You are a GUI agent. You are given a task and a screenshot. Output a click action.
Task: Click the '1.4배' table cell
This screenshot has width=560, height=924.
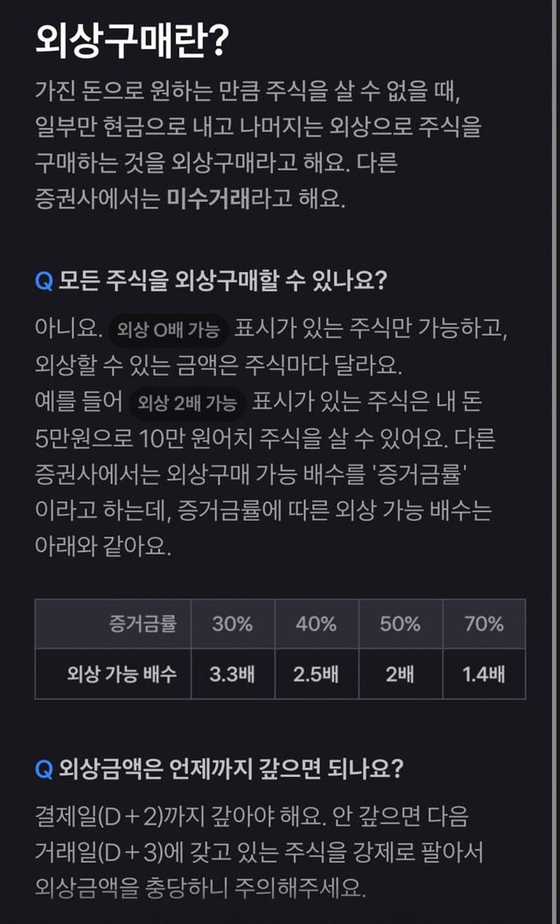pyautogui.click(x=484, y=674)
